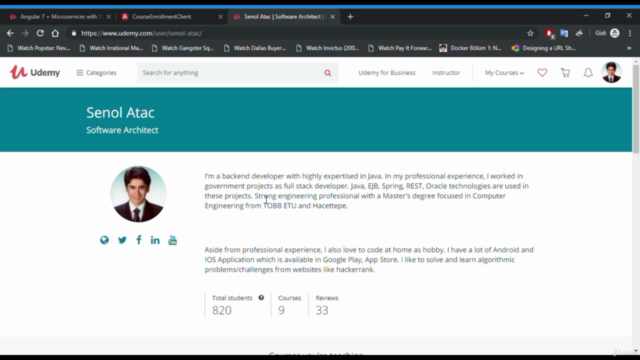Bookmark this page with the star icon
Viewport: 640px width, 360px height.
(x=530, y=33)
